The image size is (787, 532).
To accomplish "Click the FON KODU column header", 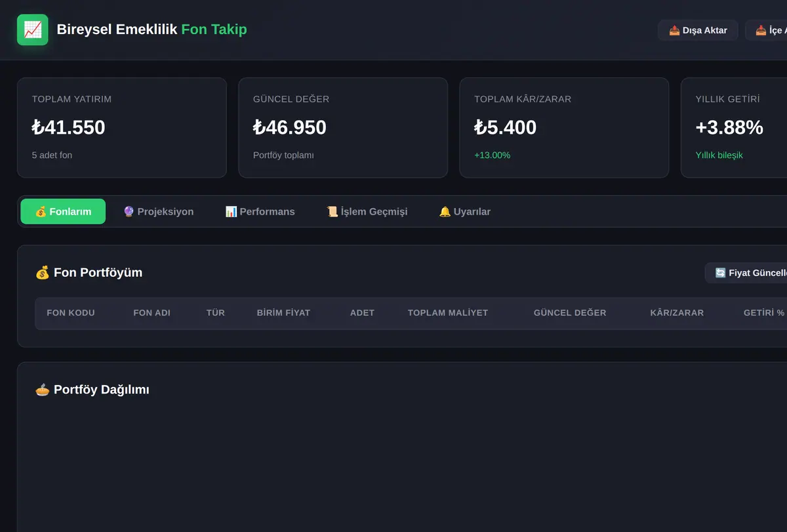I will click(71, 313).
